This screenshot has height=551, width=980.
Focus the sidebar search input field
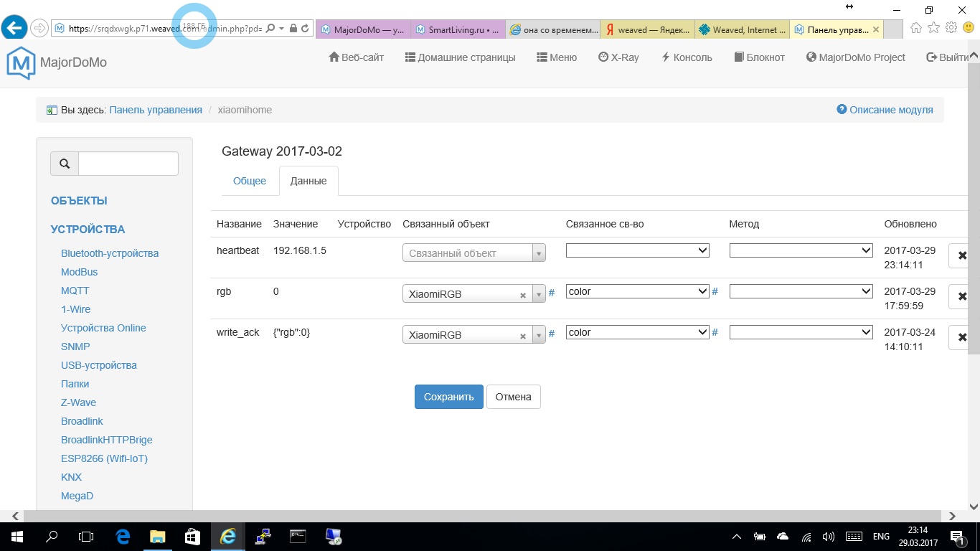tap(128, 164)
